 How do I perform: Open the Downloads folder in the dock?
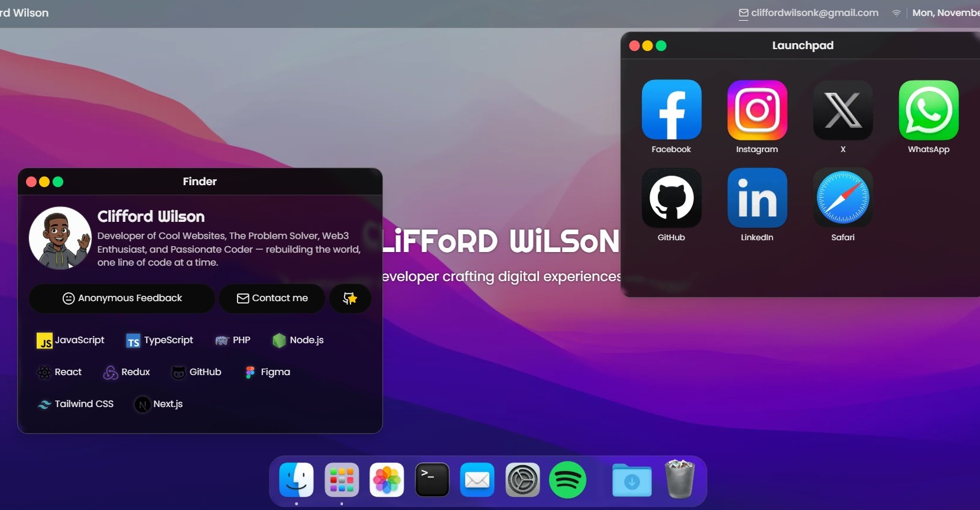[632, 480]
